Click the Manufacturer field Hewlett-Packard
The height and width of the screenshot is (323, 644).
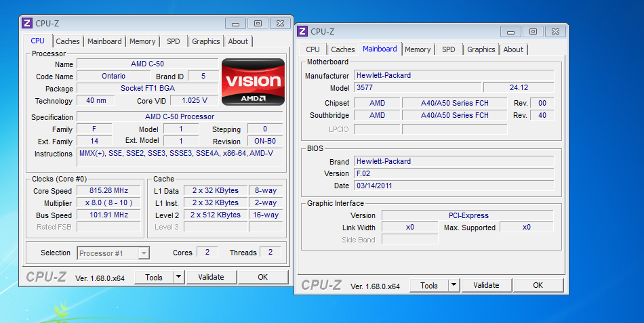click(x=454, y=75)
